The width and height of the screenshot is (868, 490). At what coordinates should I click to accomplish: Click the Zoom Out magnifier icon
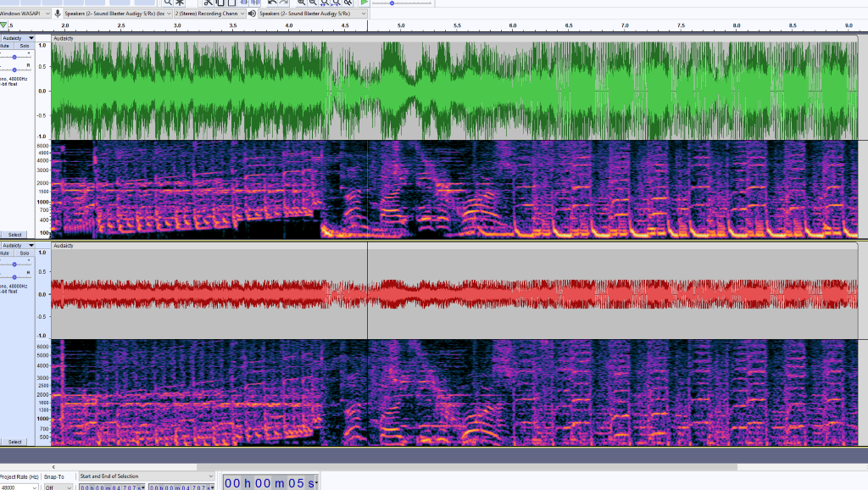coord(313,3)
